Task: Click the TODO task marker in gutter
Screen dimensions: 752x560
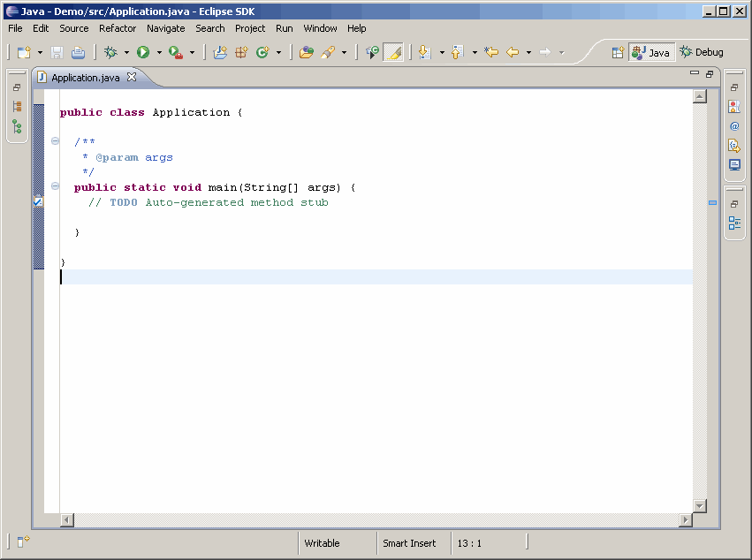Action: point(38,202)
